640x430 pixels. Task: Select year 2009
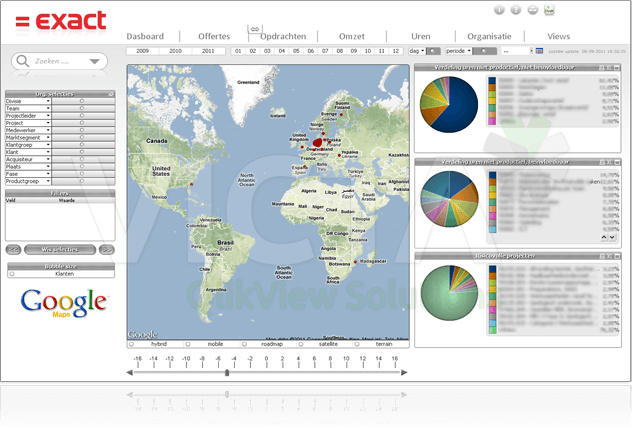(142, 51)
